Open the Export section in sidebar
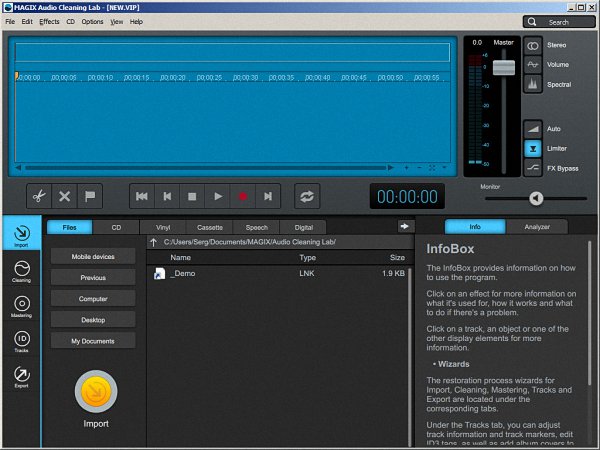The image size is (600, 450). click(x=21, y=377)
